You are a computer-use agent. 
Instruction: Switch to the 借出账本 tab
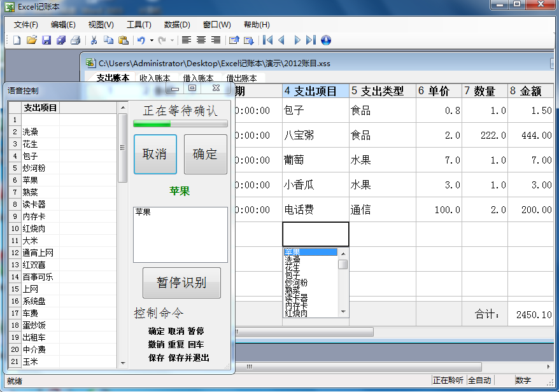pos(242,78)
